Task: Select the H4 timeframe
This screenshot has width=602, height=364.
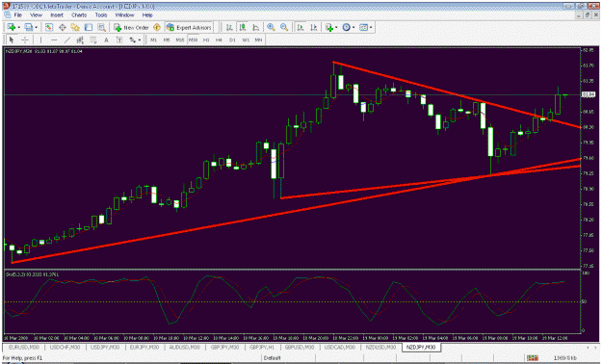Action: click(x=219, y=39)
